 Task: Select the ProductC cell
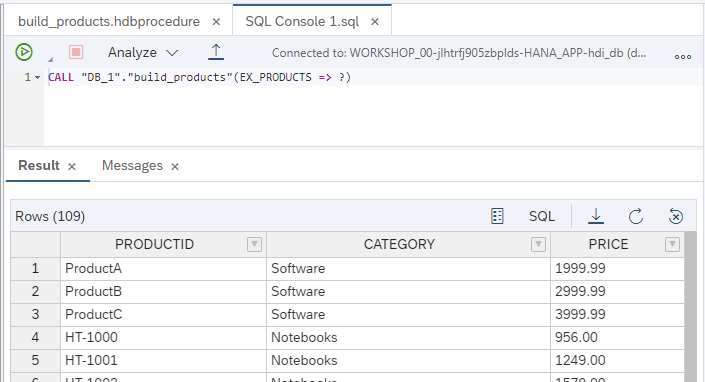(164, 315)
